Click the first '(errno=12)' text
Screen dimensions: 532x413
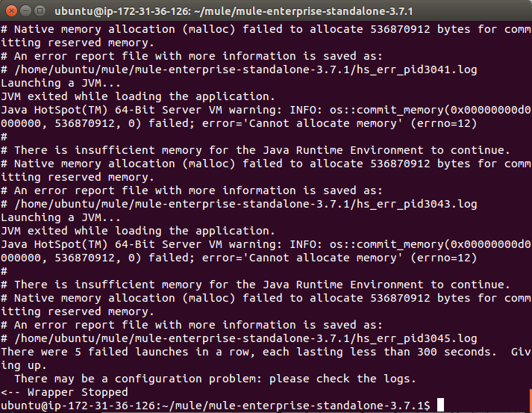point(444,123)
